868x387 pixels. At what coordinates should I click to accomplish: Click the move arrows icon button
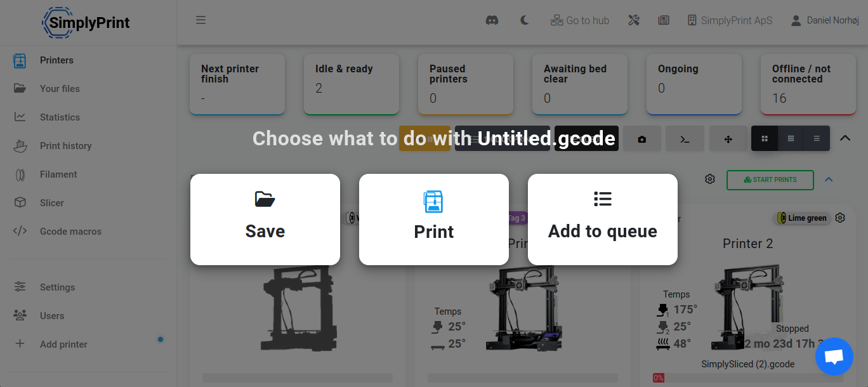(728, 138)
